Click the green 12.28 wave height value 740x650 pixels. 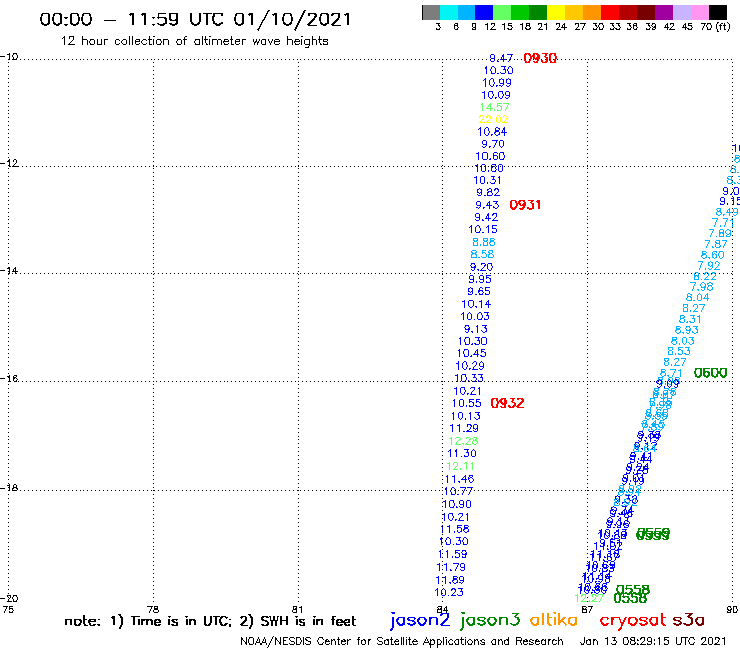click(x=463, y=441)
